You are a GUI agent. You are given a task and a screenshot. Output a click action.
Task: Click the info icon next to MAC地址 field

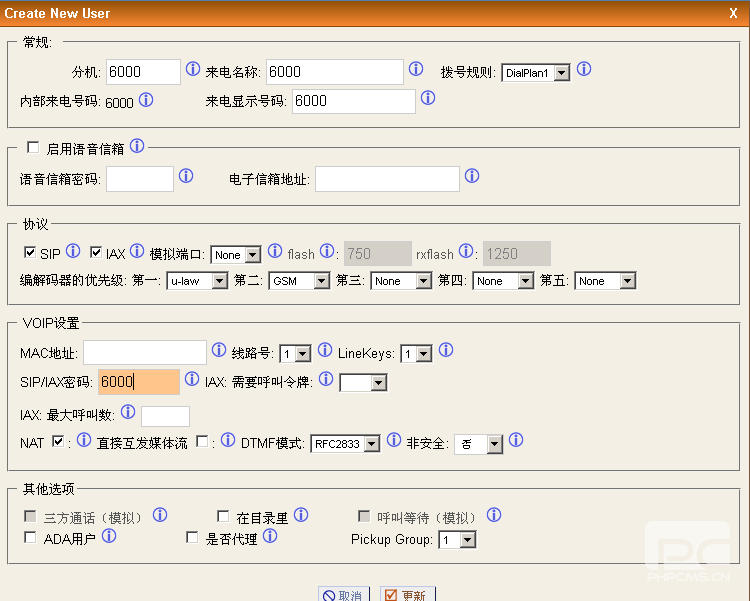coord(219,351)
